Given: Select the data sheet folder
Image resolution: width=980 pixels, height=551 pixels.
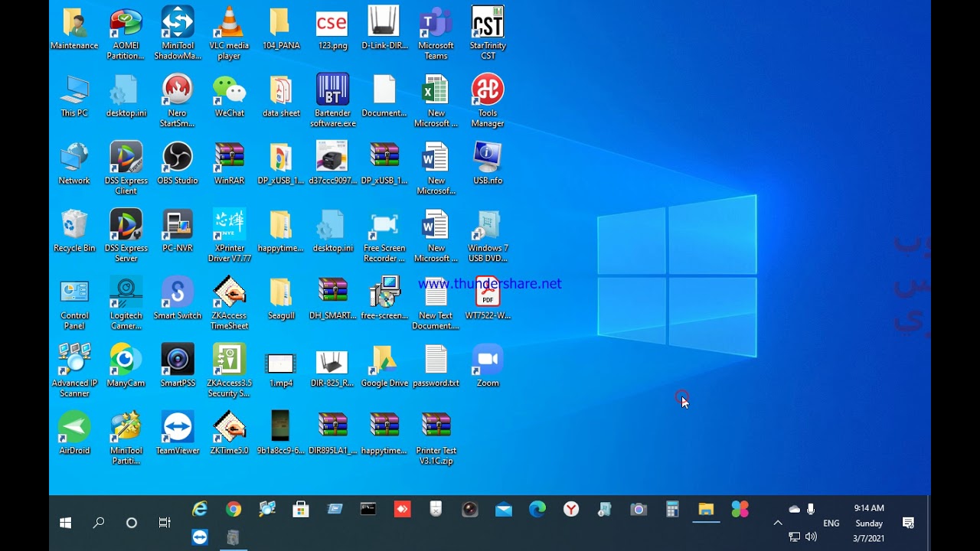Looking at the screenshot, I should pyautogui.click(x=281, y=96).
